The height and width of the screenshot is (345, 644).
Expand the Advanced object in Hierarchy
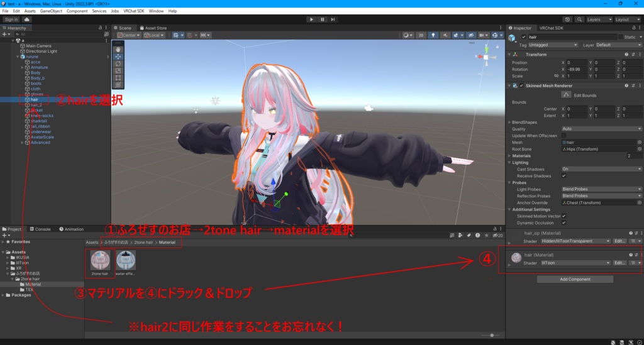22,143
